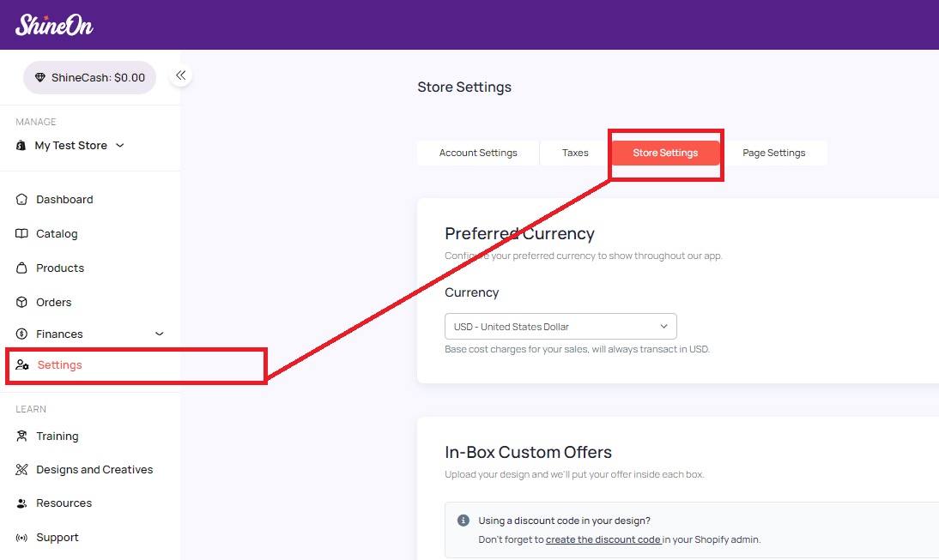Click the ShineCash diamond icon

click(x=40, y=77)
